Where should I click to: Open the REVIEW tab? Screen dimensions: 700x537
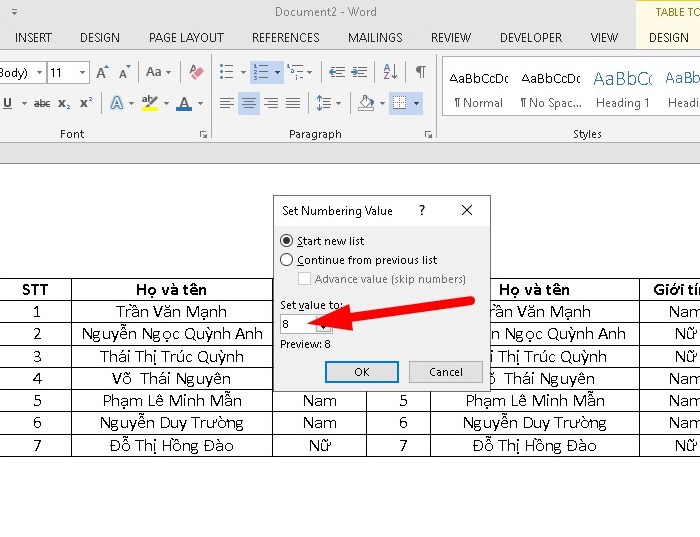[451, 37]
